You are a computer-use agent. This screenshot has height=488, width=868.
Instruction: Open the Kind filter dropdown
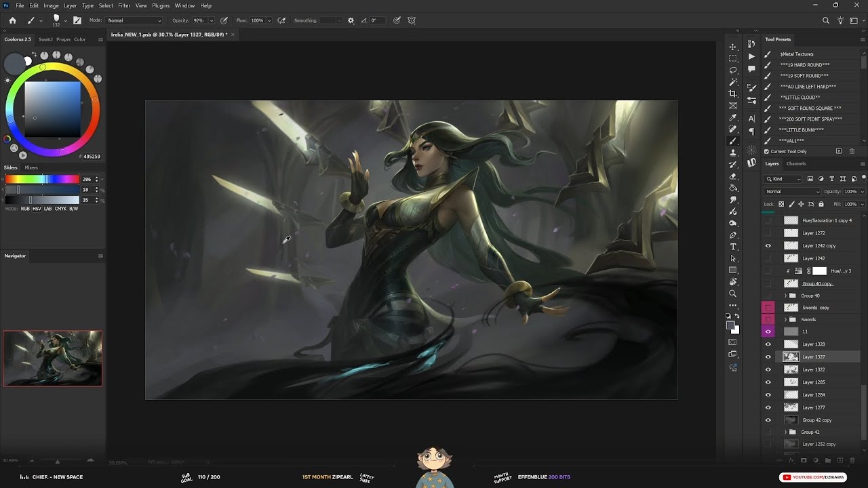tap(784, 179)
